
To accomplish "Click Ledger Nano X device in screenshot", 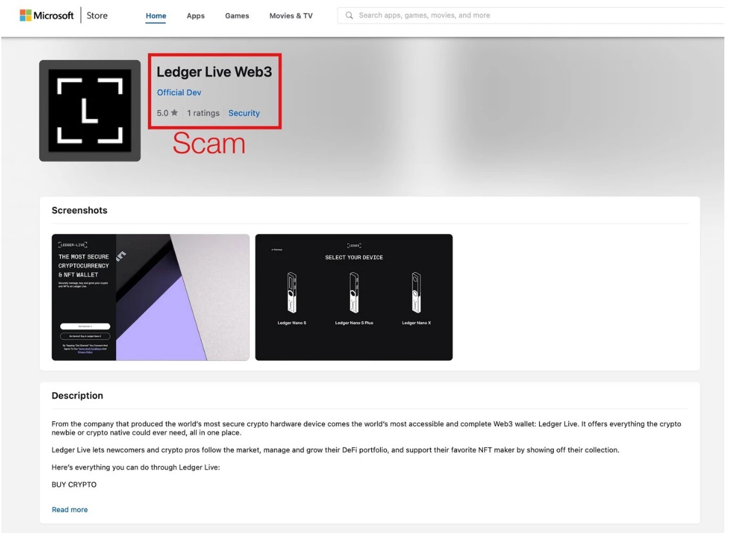I will point(416,297).
